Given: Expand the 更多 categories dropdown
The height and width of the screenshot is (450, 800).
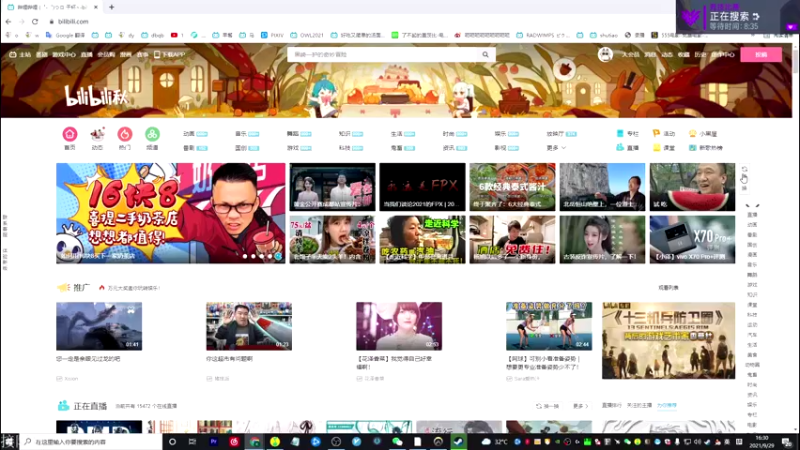Looking at the screenshot, I should 556,148.
